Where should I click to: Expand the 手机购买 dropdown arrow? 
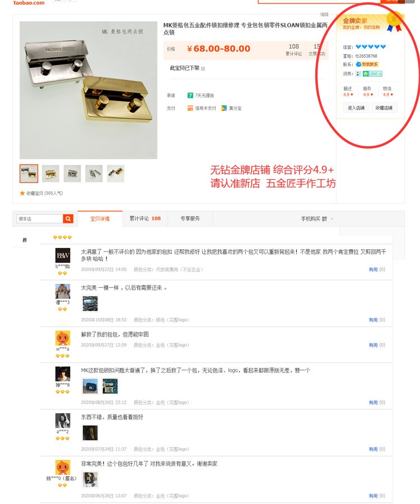[332, 219]
